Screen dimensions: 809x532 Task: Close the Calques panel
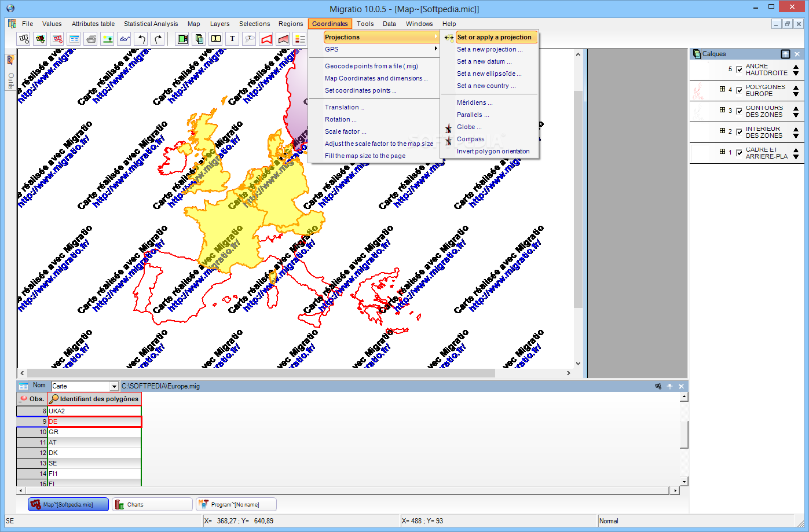point(797,54)
